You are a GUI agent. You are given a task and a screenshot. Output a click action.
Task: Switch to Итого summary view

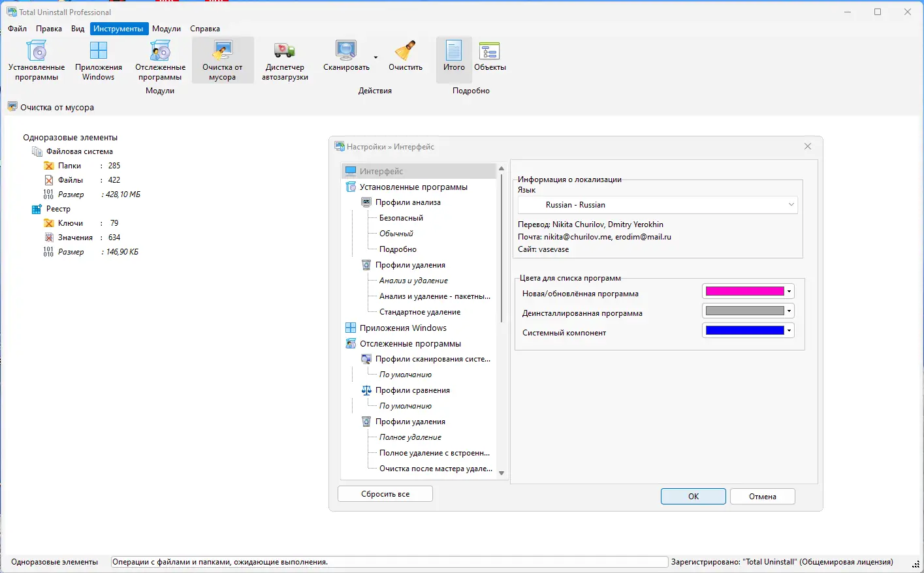click(x=454, y=60)
